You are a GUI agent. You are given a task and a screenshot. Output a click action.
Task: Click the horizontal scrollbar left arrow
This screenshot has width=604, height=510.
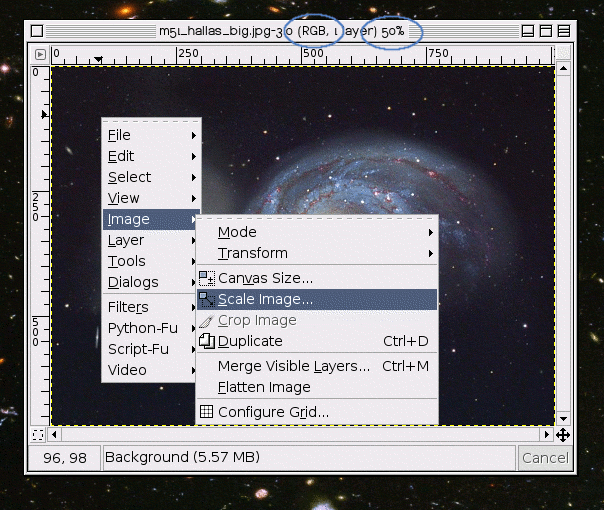click(54, 435)
